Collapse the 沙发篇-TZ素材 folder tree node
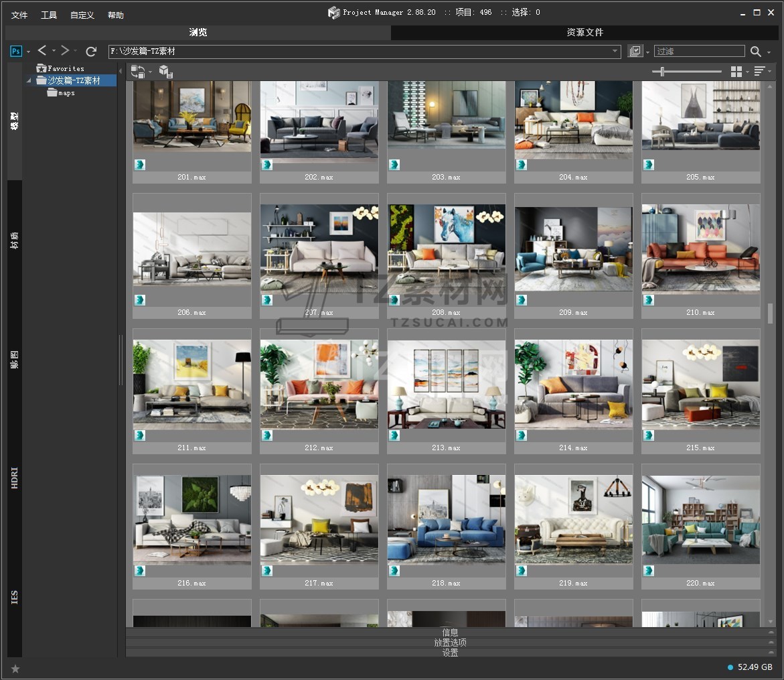Image resolution: width=784 pixels, height=680 pixels. click(29, 81)
